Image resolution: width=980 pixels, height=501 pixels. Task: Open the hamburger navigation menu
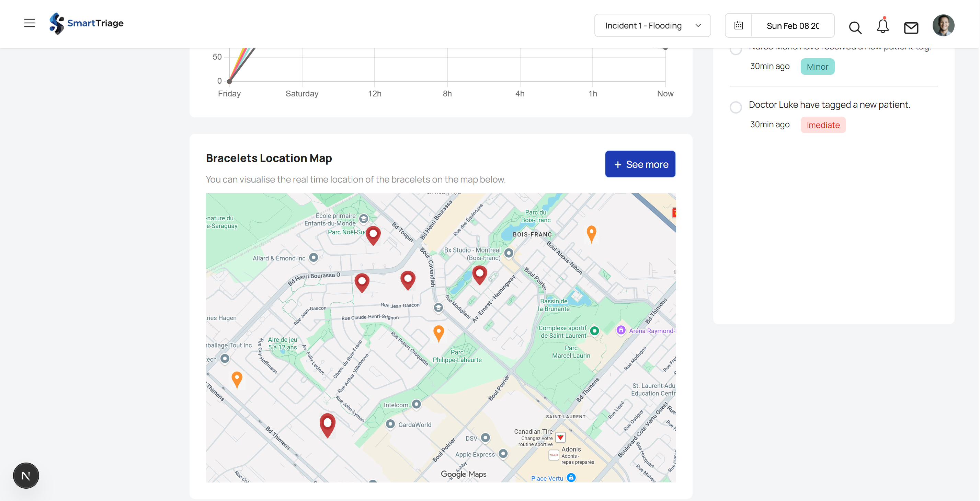(x=29, y=23)
